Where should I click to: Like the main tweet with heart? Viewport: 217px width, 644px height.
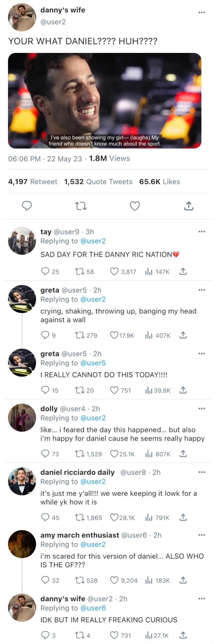[135, 206]
